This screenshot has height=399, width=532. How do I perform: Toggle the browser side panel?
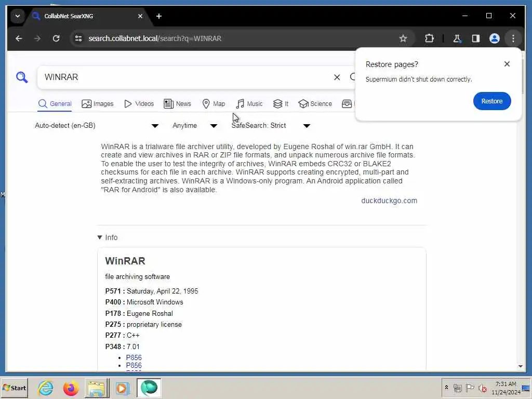[476, 38]
